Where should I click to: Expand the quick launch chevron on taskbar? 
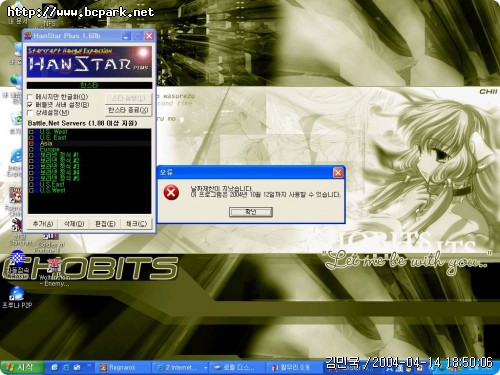[89, 366]
